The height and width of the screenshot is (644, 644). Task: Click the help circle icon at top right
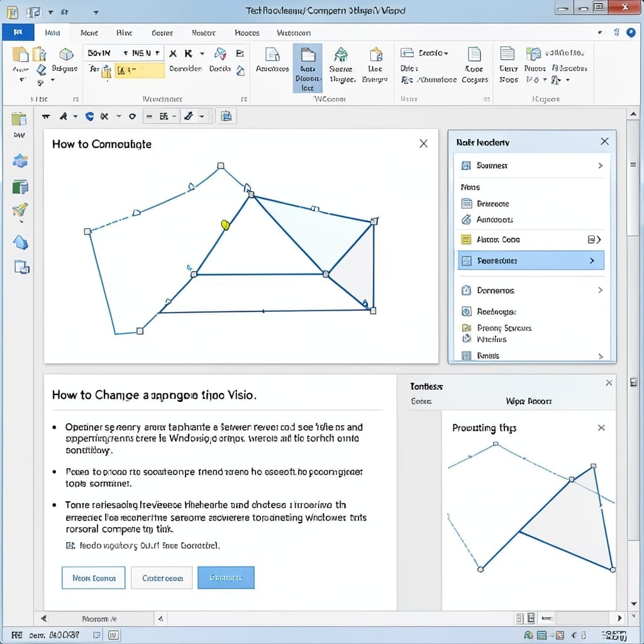pos(631,33)
